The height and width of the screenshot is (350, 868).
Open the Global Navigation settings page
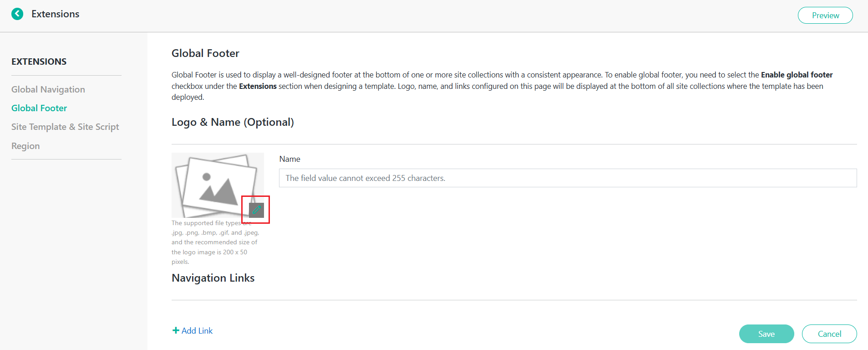(x=48, y=89)
